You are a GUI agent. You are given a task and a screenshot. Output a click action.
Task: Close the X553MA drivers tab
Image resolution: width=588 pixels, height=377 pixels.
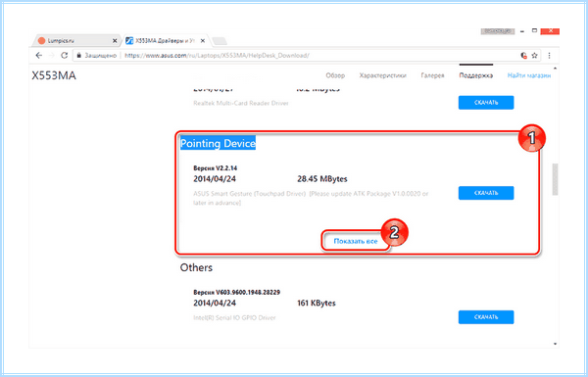click(203, 40)
